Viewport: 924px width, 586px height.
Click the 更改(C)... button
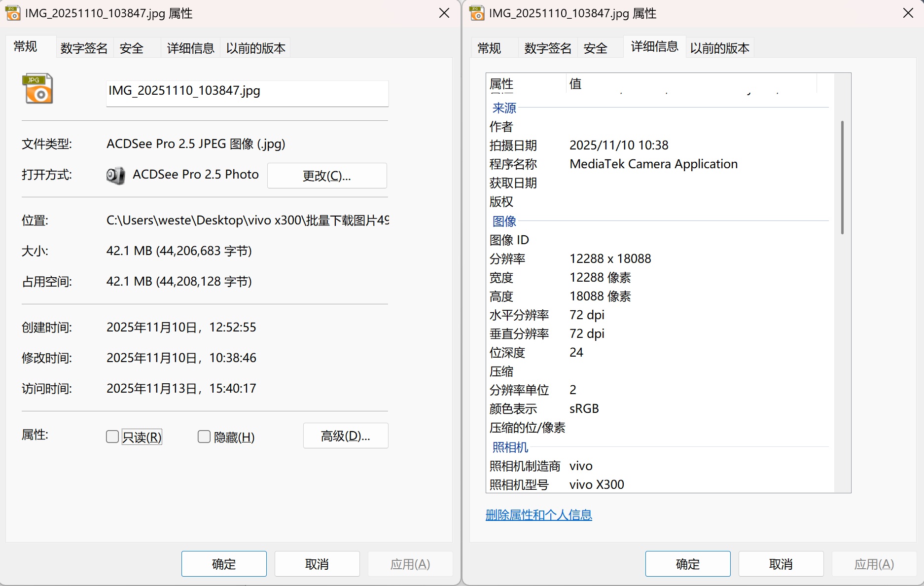click(x=327, y=176)
